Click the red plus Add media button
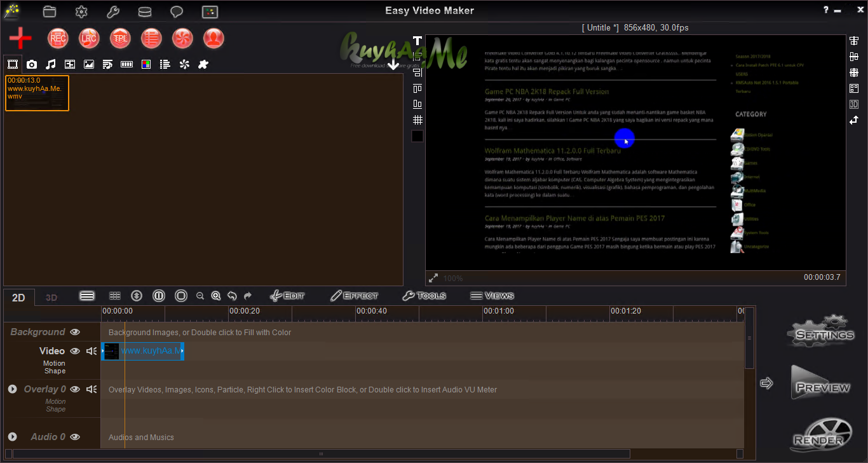Viewport: 868px width, 463px height. click(x=21, y=39)
